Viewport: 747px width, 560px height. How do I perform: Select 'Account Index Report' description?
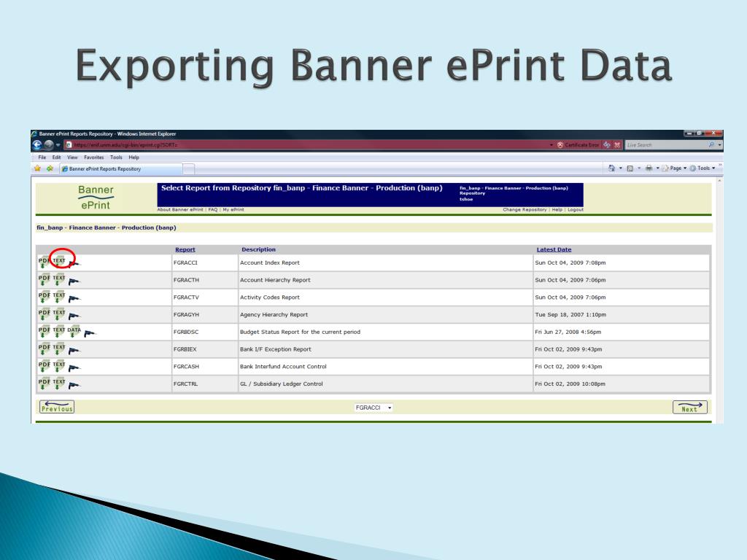click(x=270, y=262)
